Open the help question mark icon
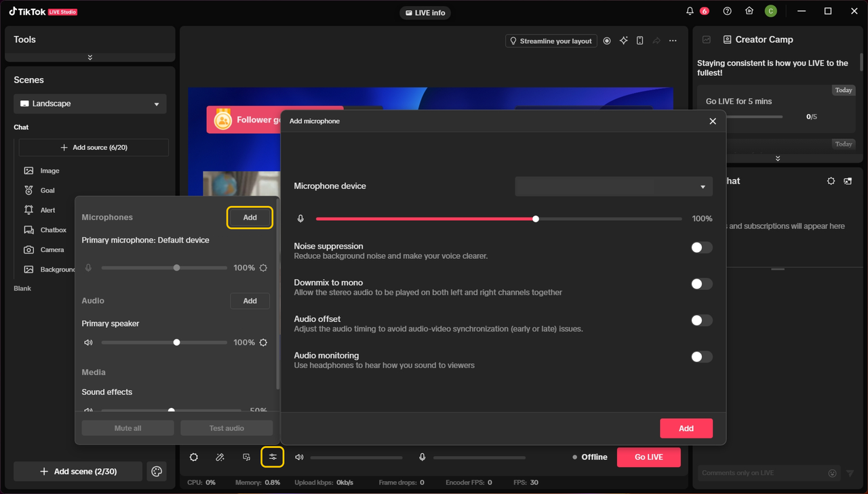 coord(727,12)
